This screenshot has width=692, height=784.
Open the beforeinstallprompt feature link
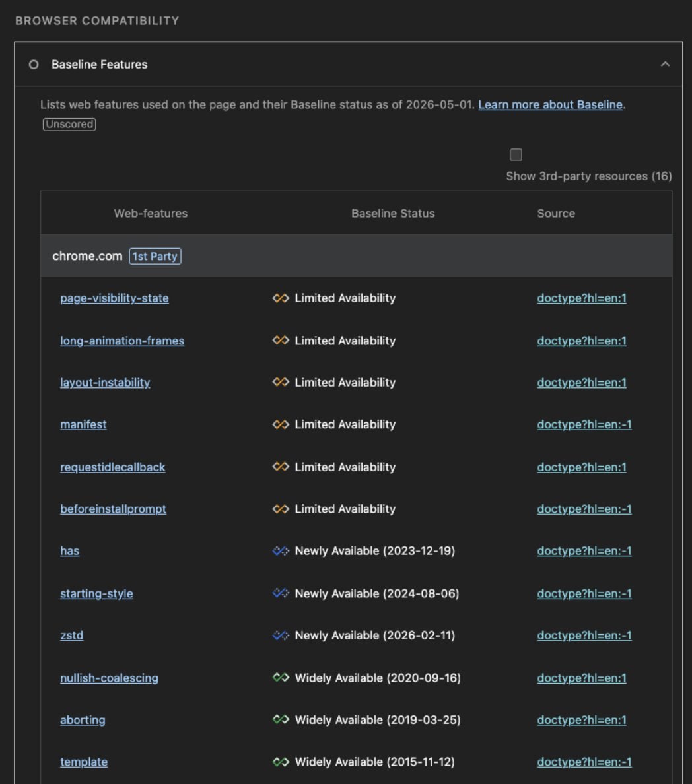(113, 509)
